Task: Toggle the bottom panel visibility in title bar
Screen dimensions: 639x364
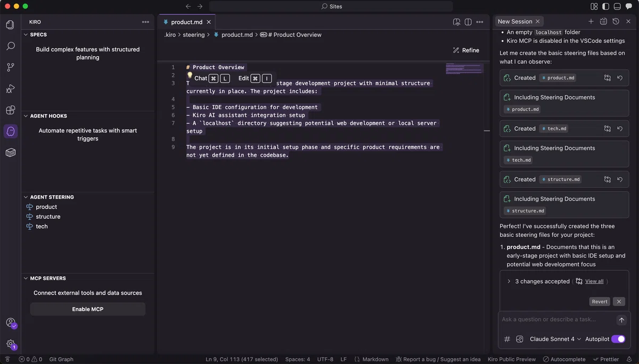Action: tap(617, 6)
